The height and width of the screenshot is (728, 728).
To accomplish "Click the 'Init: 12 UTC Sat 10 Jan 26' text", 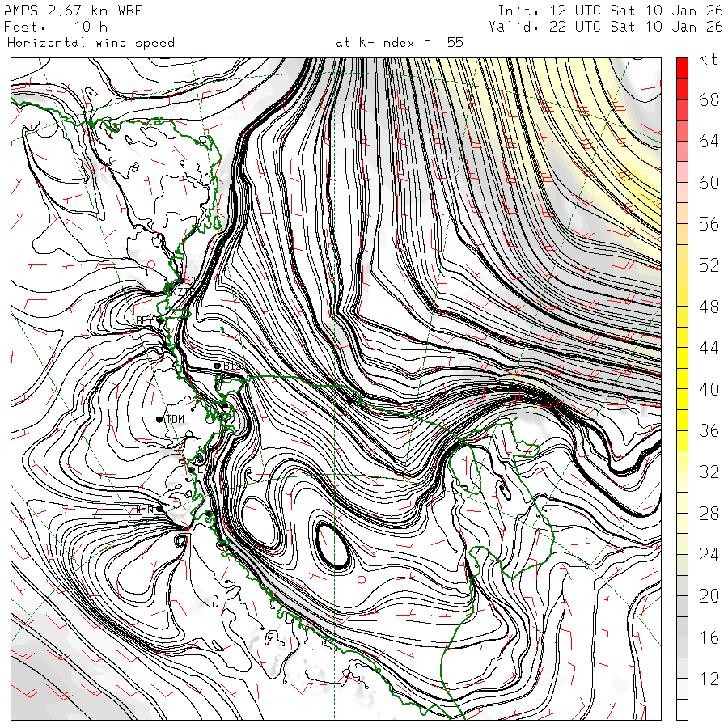I will point(610,11).
